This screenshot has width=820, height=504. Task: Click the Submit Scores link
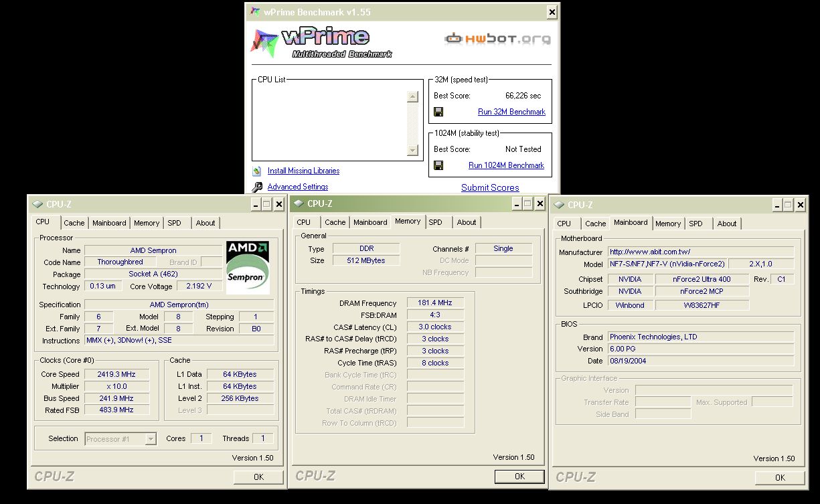pos(490,188)
